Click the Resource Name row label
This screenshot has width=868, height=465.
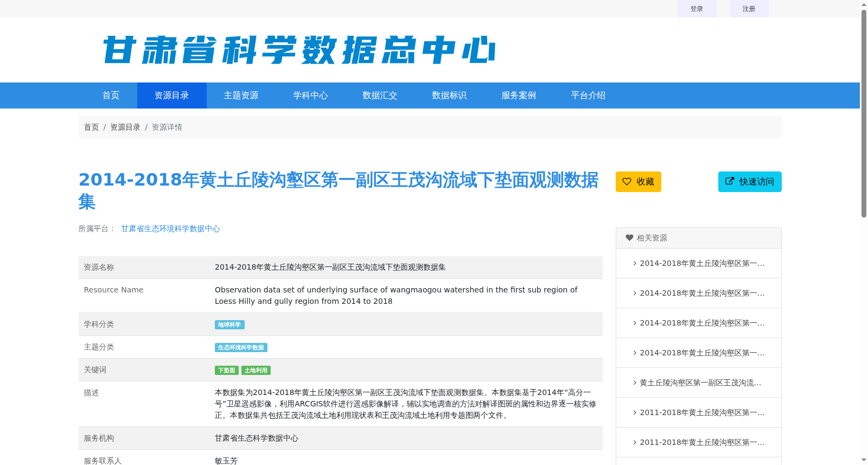point(113,290)
